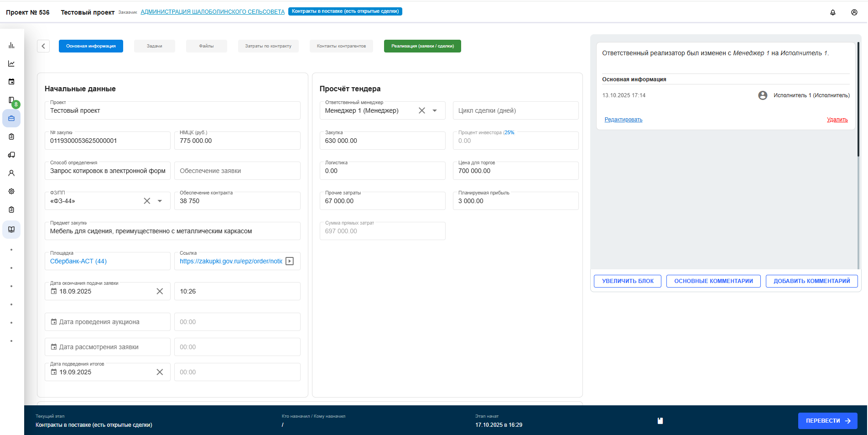Open the open-book sidebar icon
The height and width of the screenshot is (435, 868).
click(11, 229)
